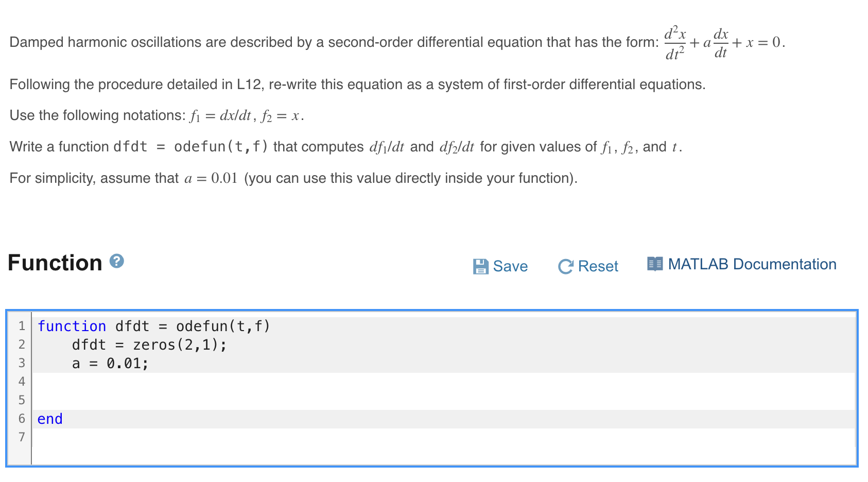Click the book icon for MATLAB Documentation
Viewport: 868px width, 482px height.
[655, 264]
